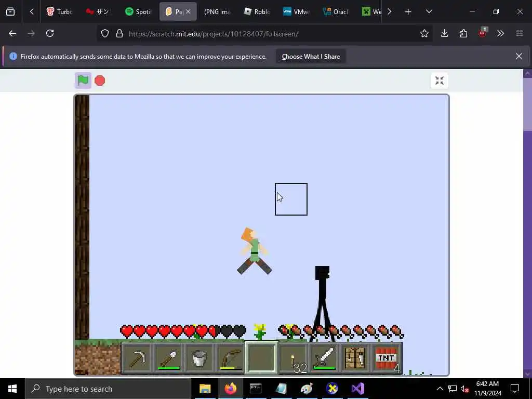
Task: Bookmark this page with the star icon
Action: [424, 33]
